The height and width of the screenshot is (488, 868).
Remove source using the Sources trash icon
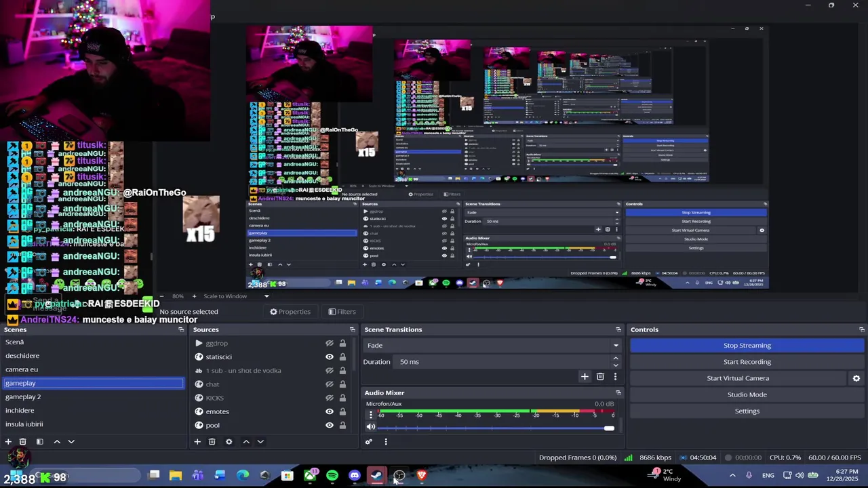212,441
